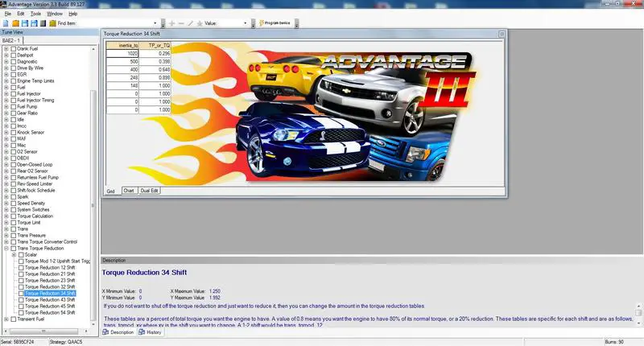Open the Window menu
Screen dimensions: 644x346
point(55,14)
